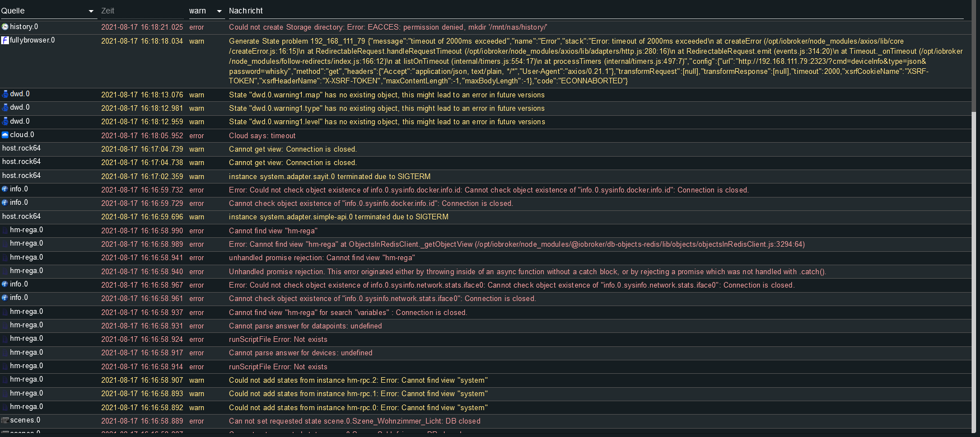Viewport: 980px width, 437px height.
Task: Click the dwd.0 icon at 16:18:13.076
Action: 5,94
